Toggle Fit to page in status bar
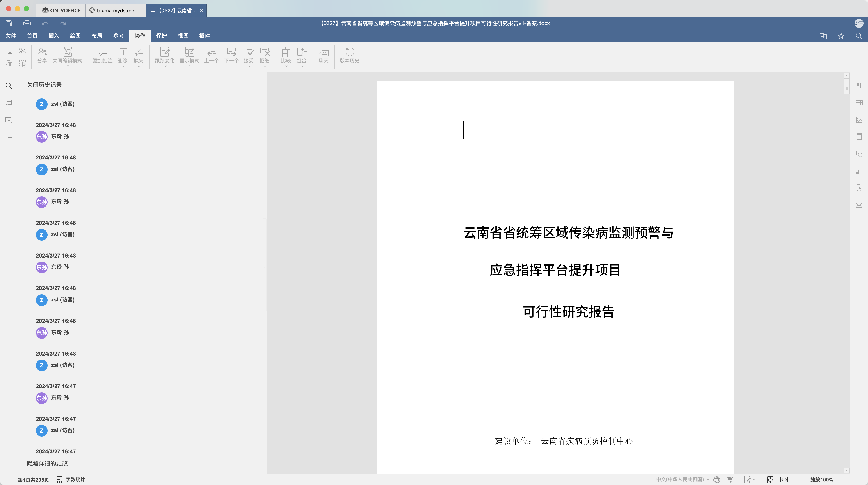Screen dimensions: 868x485 click(x=770, y=480)
